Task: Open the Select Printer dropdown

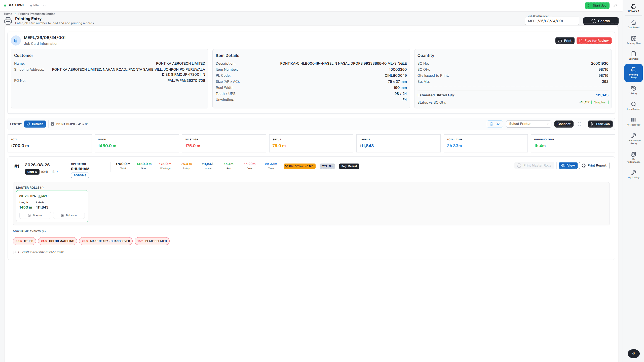Action: point(528,124)
